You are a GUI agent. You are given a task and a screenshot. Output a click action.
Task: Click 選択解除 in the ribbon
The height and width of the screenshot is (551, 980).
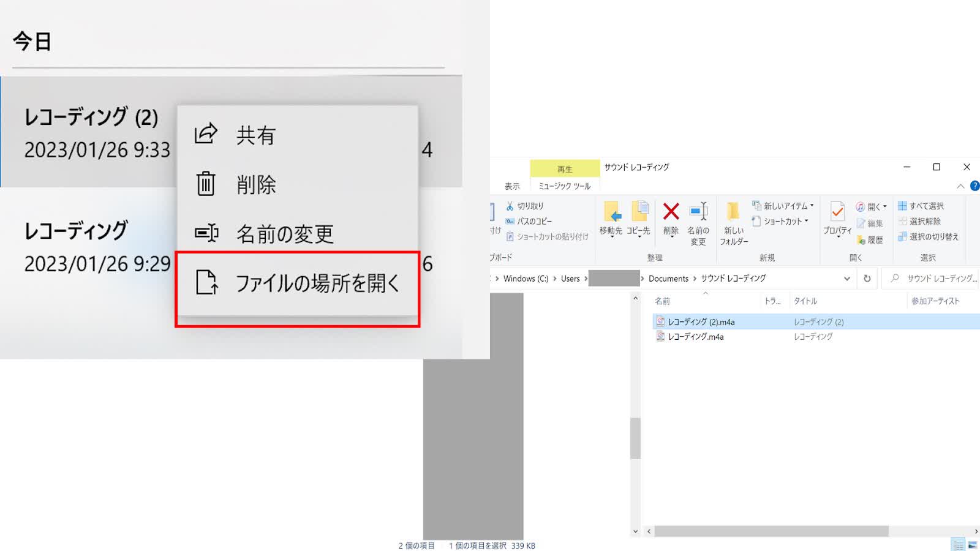pyautogui.click(x=919, y=221)
